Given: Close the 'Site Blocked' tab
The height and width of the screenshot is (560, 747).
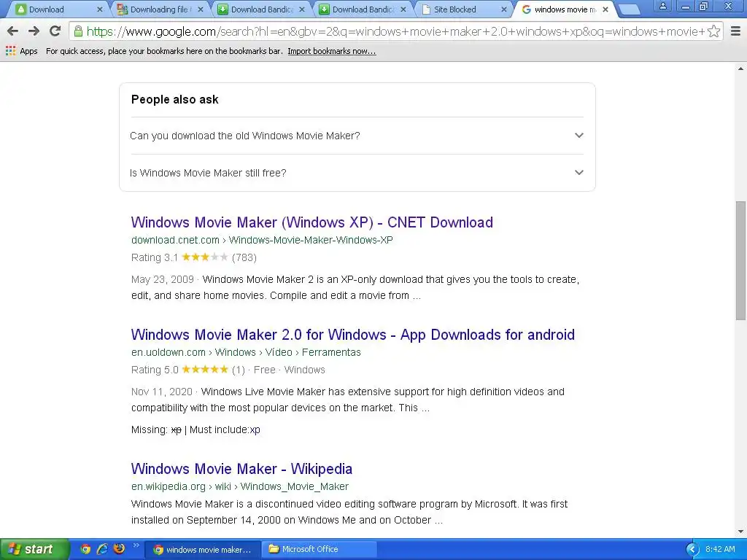Looking at the screenshot, I should [x=504, y=9].
